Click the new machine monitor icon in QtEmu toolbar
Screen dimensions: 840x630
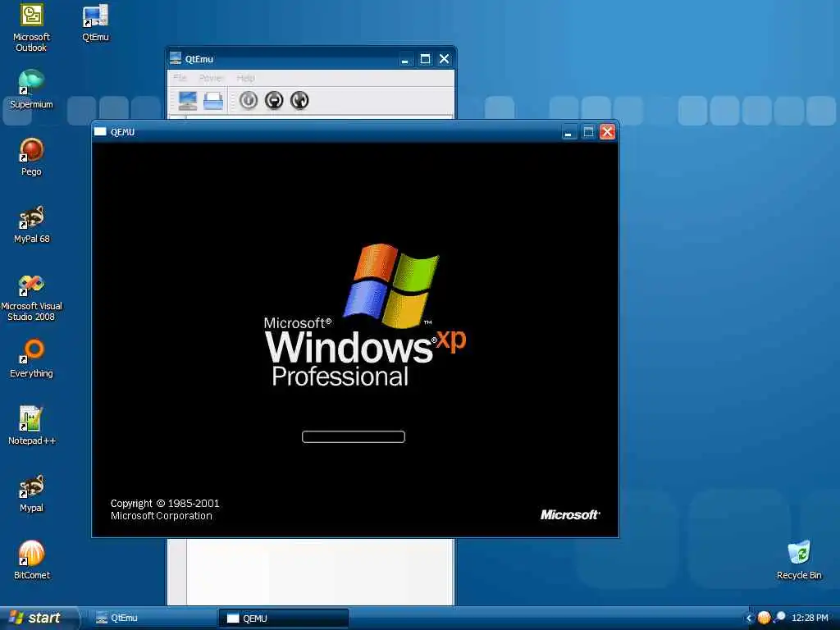click(188, 100)
